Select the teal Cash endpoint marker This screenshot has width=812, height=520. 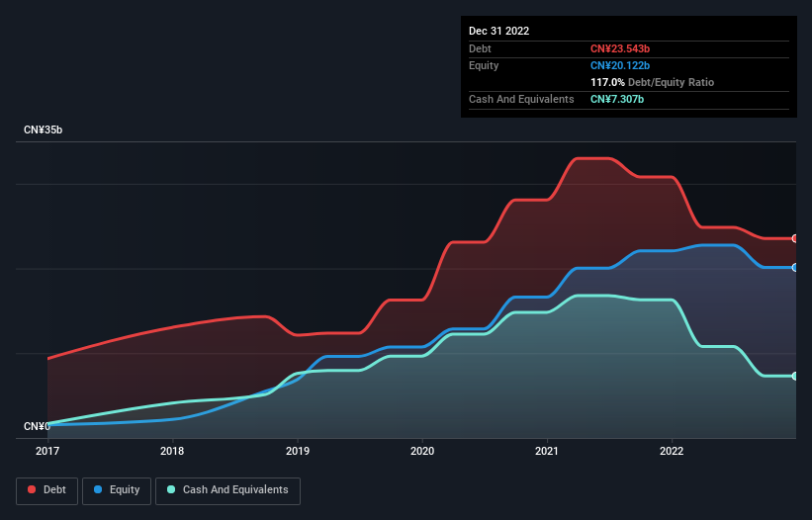click(795, 376)
